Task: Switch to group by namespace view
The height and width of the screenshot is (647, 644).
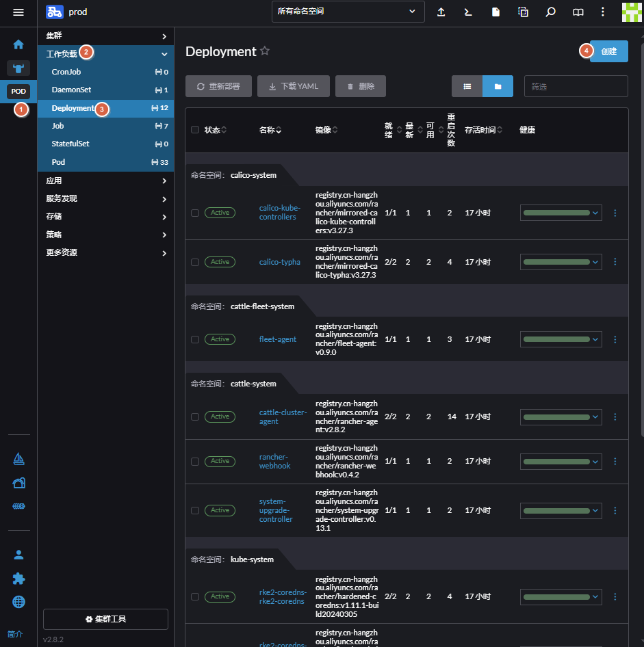Action: 498,86
